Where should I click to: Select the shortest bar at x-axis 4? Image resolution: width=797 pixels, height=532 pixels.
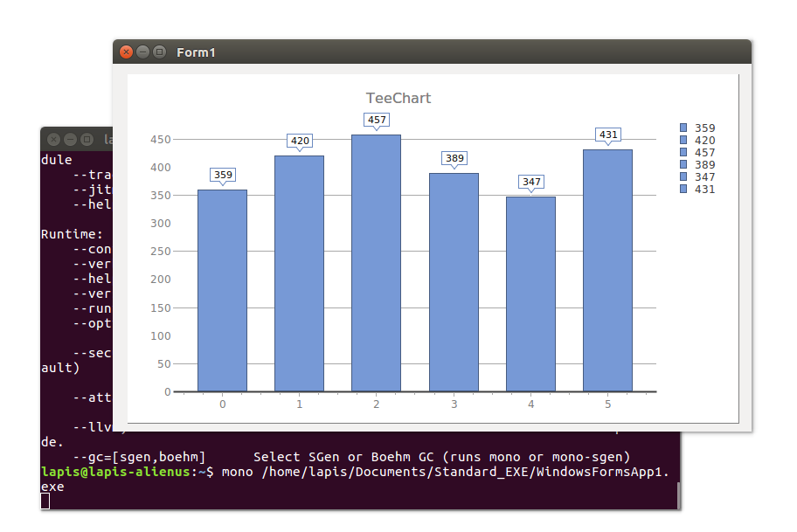click(530, 294)
